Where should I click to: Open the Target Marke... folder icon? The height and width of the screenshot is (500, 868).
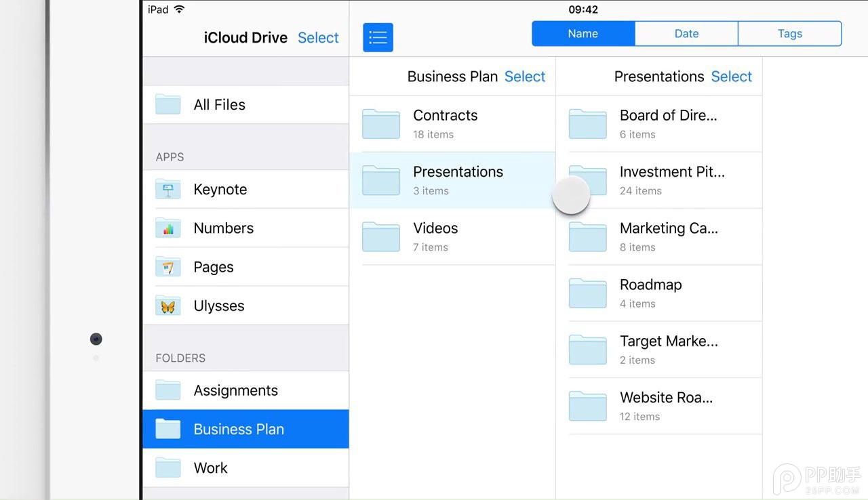point(587,350)
